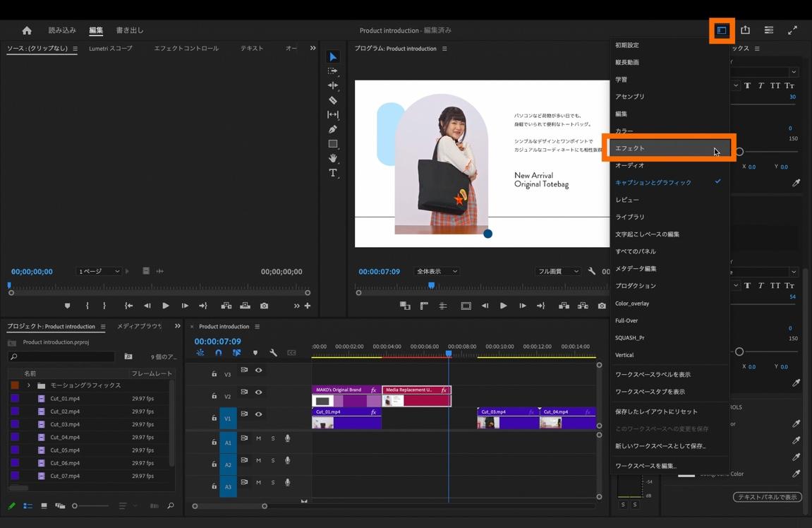Select the Razor tool in the toolbar
This screenshot has height=528, width=812.
[333, 100]
